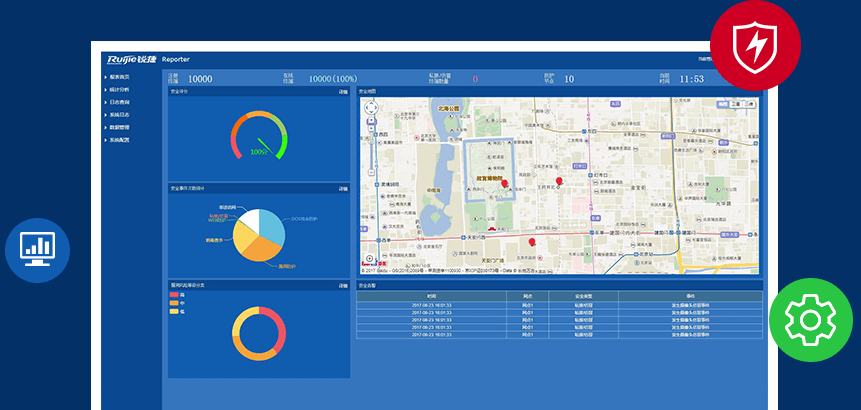
Task: Open 详情 in the pie chart panel
Action: click(x=343, y=188)
